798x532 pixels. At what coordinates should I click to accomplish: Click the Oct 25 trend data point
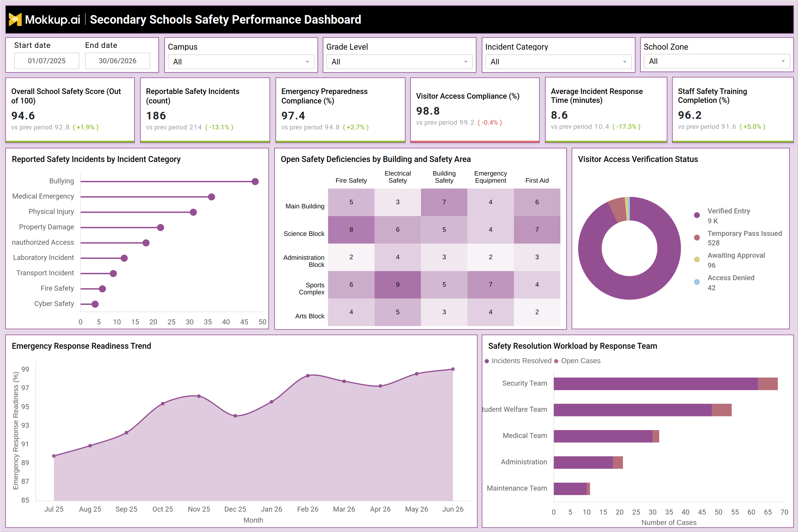[163, 404]
